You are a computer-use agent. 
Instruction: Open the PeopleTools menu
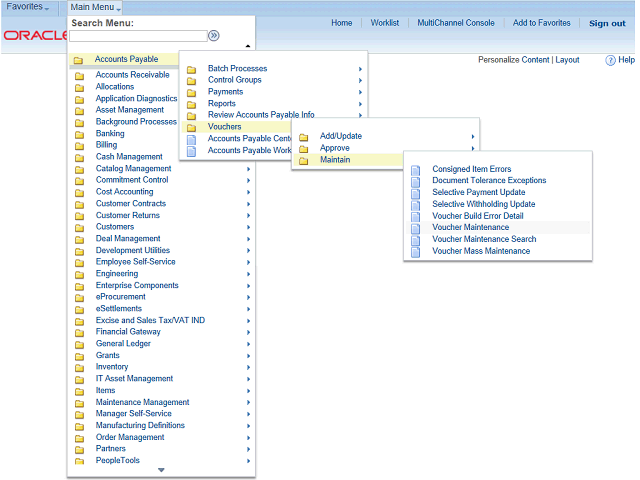tap(118, 460)
